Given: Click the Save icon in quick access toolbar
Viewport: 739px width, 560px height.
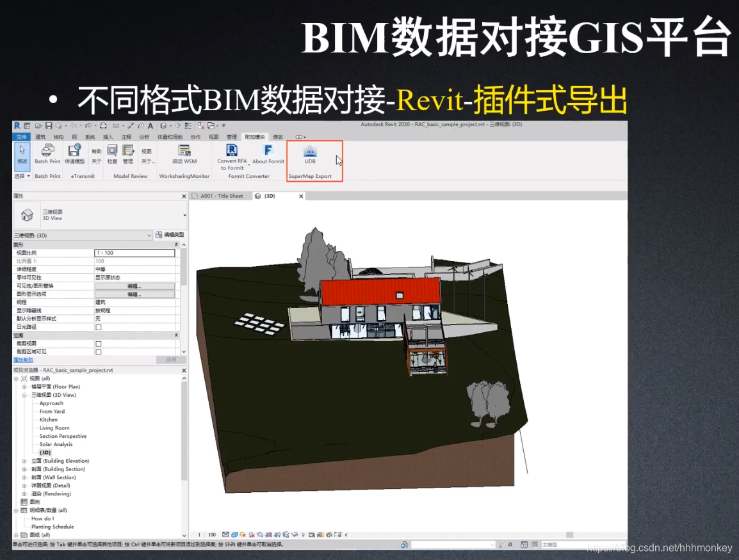Looking at the screenshot, I should point(49,125).
